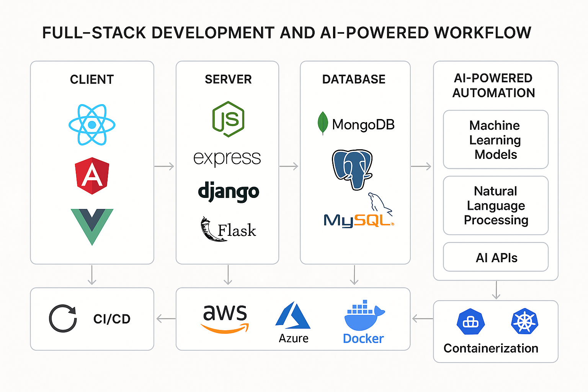Click the Containerization label

pos(491,348)
